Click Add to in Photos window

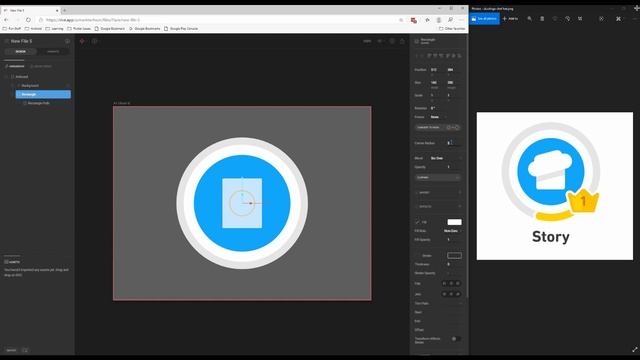tap(510, 19)
